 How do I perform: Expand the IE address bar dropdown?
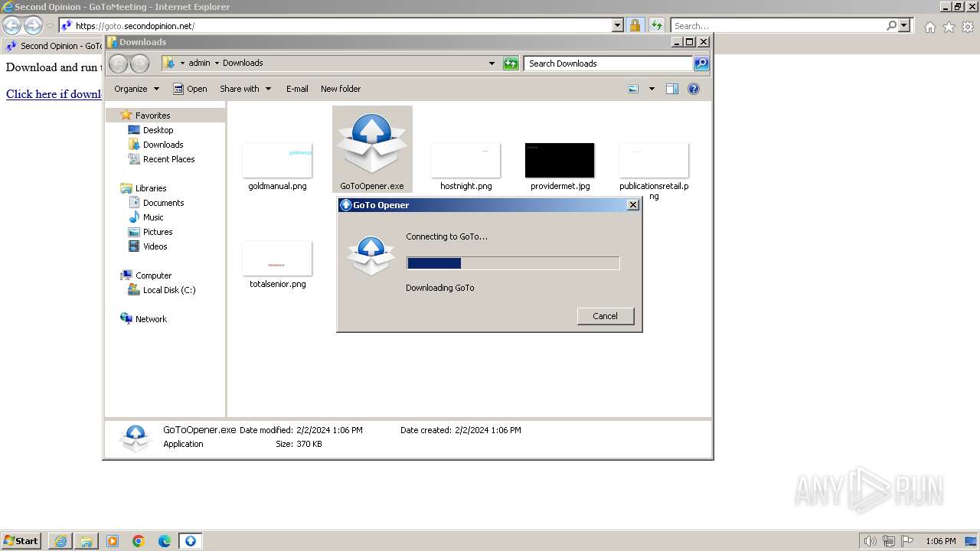(x=618, y=25)
